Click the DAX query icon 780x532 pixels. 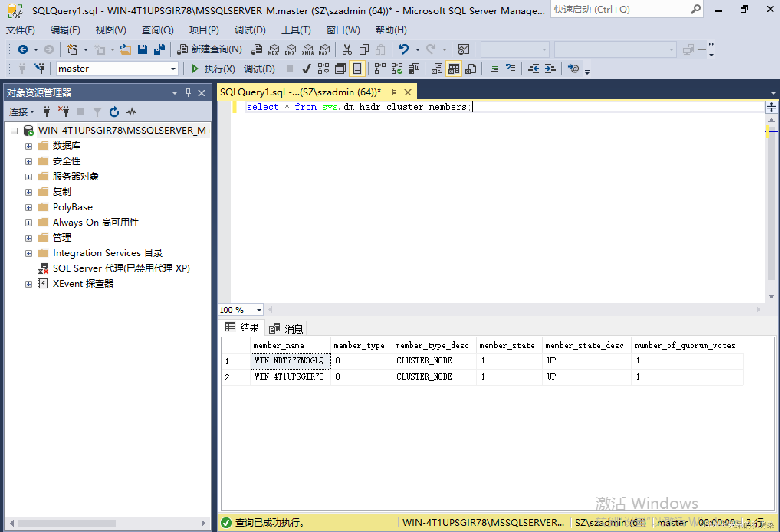(324, 49)
